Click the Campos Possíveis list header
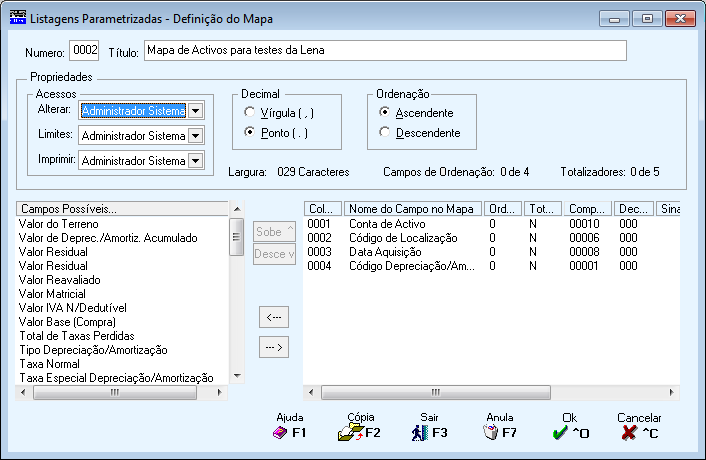Viewport: 706px width, 460px height. click(x=122, y=209)
